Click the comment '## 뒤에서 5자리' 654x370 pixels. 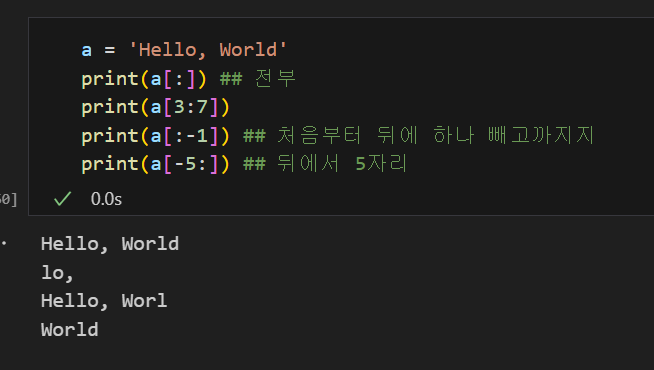pos(325,164)
